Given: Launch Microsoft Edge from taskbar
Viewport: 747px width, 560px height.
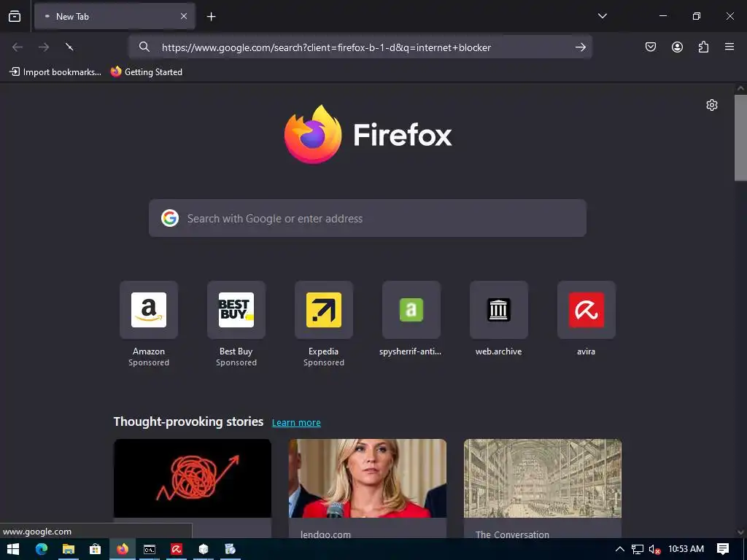Looking at the screenshot, I should [42, 549].
